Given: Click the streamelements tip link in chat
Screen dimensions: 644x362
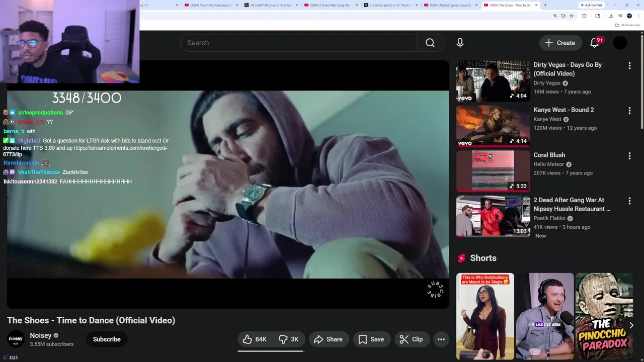Looking at the screenshot, I should [85, 151].
